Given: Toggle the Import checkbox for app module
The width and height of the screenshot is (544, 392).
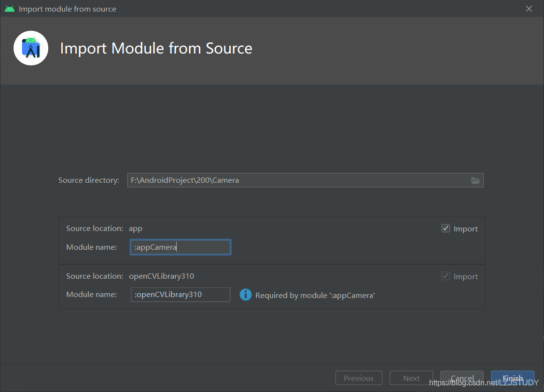Looking at the screenshot, I should tap(446, 229).
